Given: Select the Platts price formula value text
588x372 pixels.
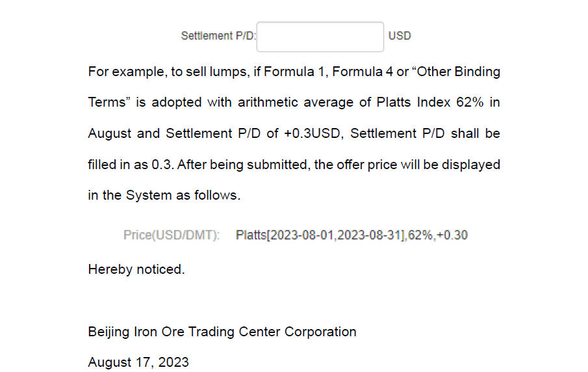Looking at the screenshot, I should (x=352, y=235).
